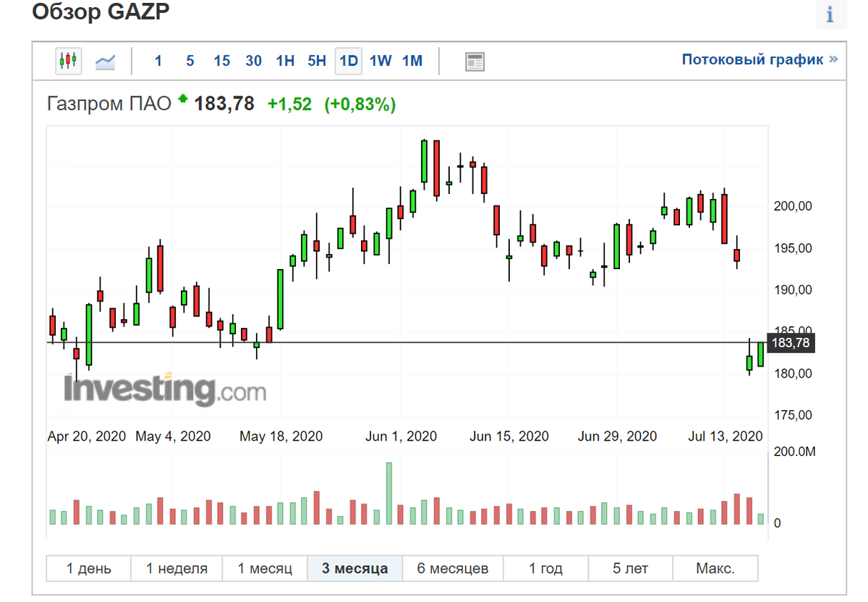Viewport: 868px width, 602px height.
Task: Select the candlestick chart type icon
Action: click(69, 61)
